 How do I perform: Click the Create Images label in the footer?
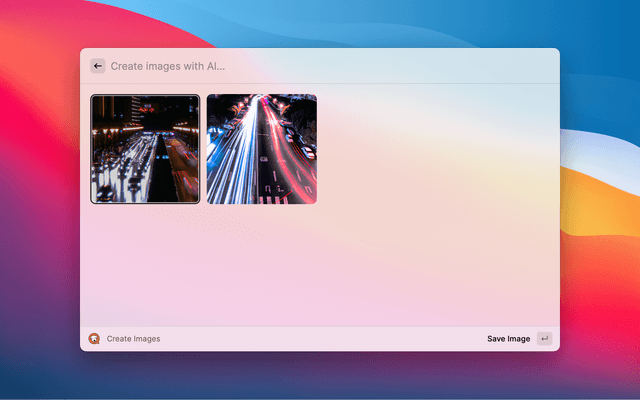point(133,339)
